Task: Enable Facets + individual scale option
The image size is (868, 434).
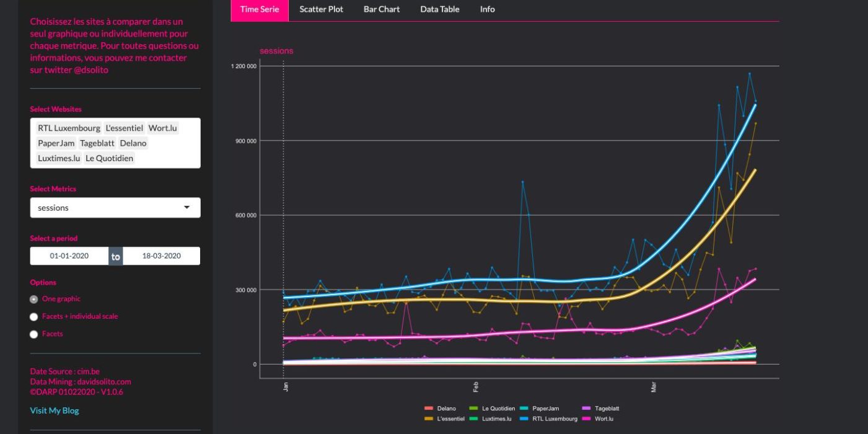Action: (x=34, y=317)
